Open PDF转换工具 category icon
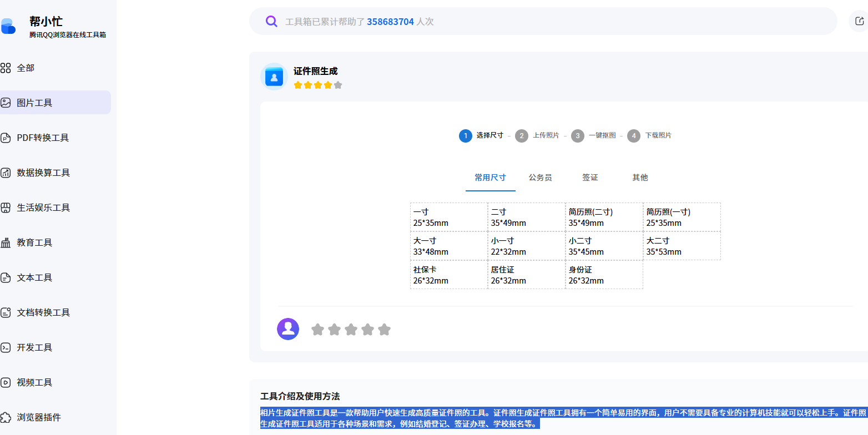 (x=6, y=138)
